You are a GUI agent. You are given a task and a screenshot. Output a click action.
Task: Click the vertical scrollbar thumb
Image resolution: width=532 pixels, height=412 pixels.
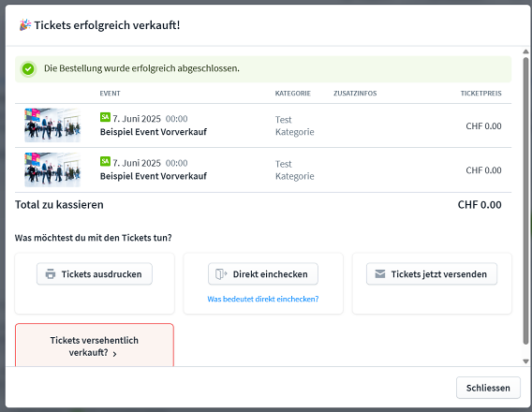click(x=525, y=200)
